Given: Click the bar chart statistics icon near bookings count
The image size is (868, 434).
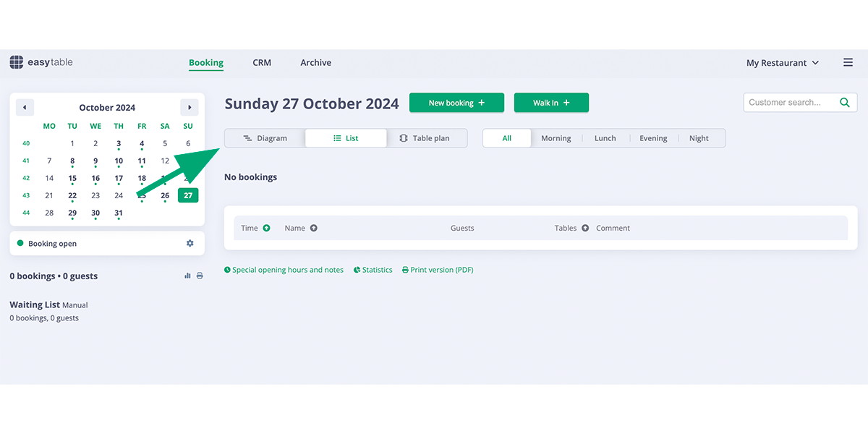Looking at the screenshot, I should click(x=187, y=276).
